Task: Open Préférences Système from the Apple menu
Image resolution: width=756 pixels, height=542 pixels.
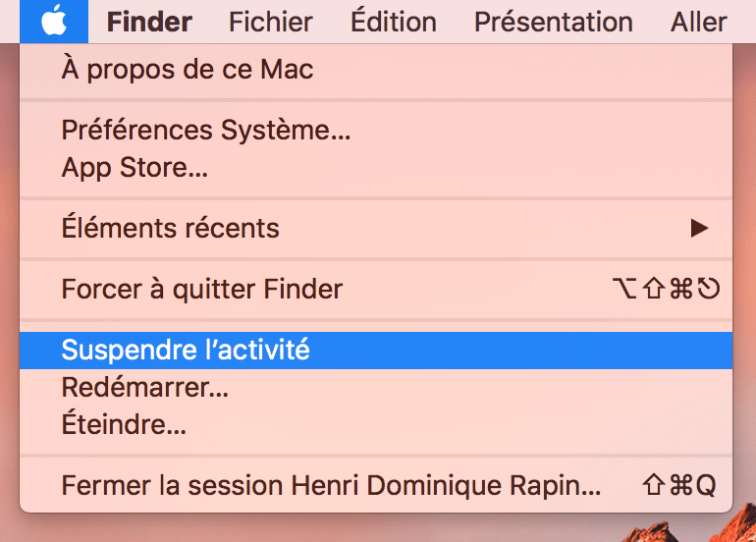Action: pyautogui.click(x=205, y=130)
